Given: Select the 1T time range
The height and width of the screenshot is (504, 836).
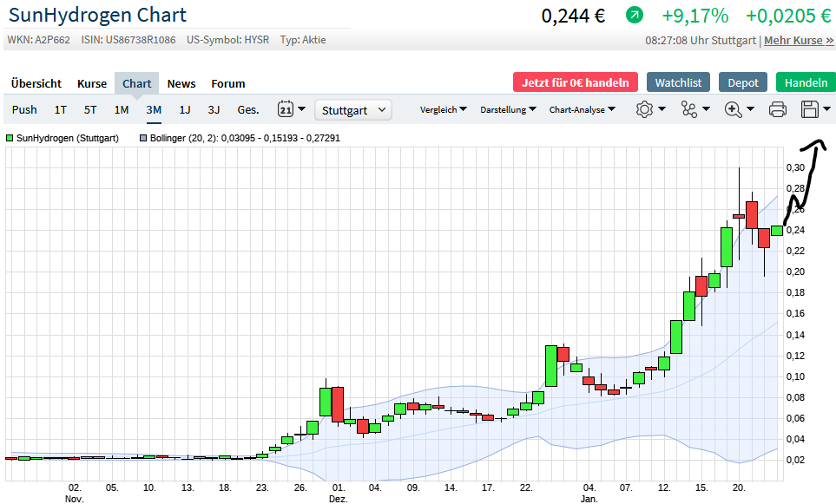Looking at the screenshot, I should coord(60,110).
